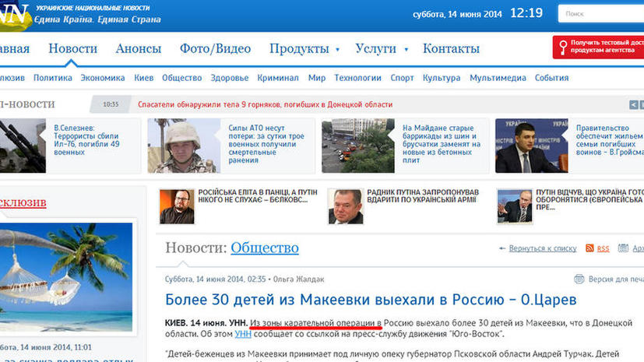Click the tropical beach hammock image

tap(66, 277)
